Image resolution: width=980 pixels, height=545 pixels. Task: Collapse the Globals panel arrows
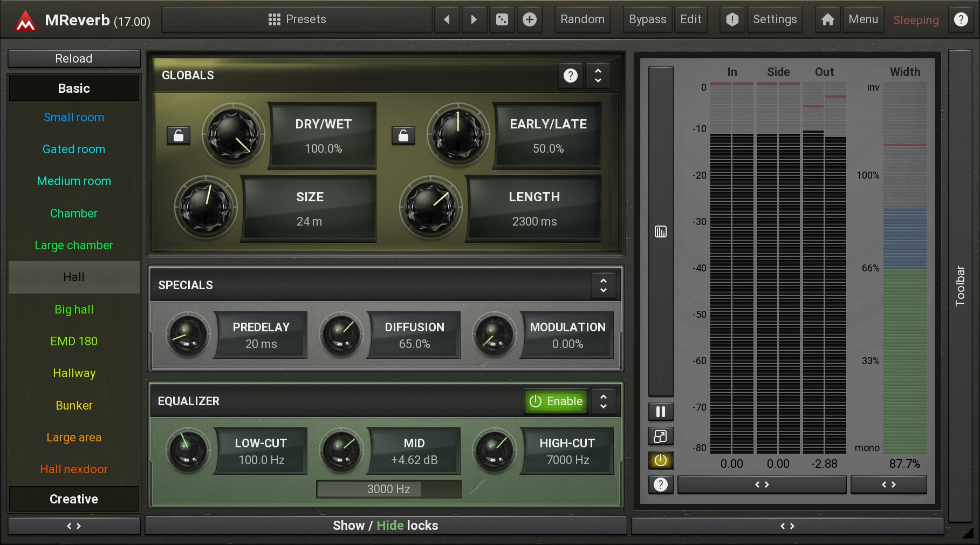[598, 76]
